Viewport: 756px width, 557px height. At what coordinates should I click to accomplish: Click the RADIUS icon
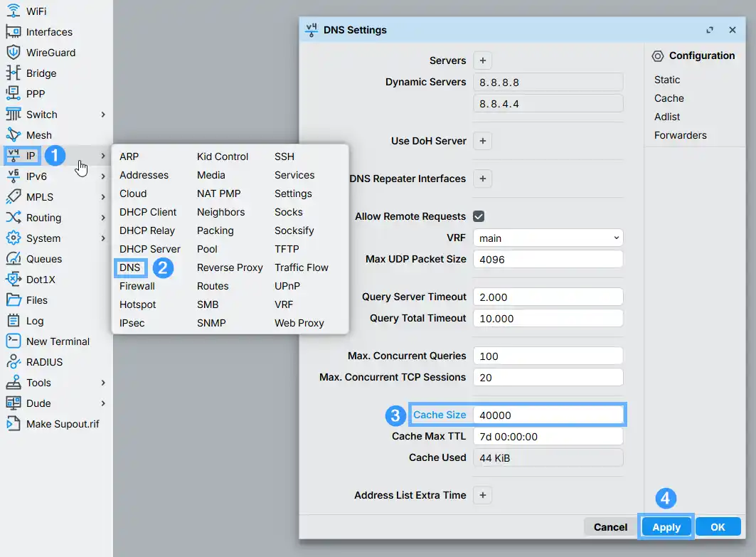pyautogui.click(x=13, y=361)
